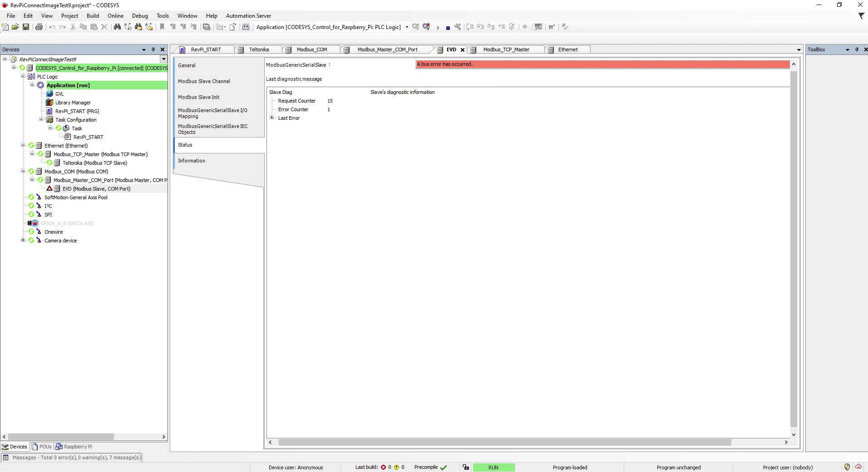868x472 pixels.
Task: Switch to the Modbus_Master_COM_Port tab
Action: click(x=387, y=49)
